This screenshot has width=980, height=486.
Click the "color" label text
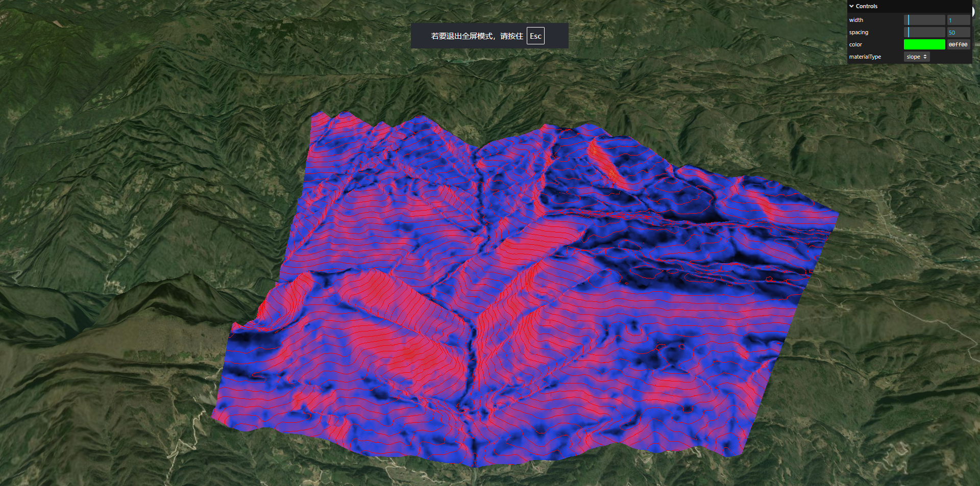pyautogui.click(x=855, y=44)
